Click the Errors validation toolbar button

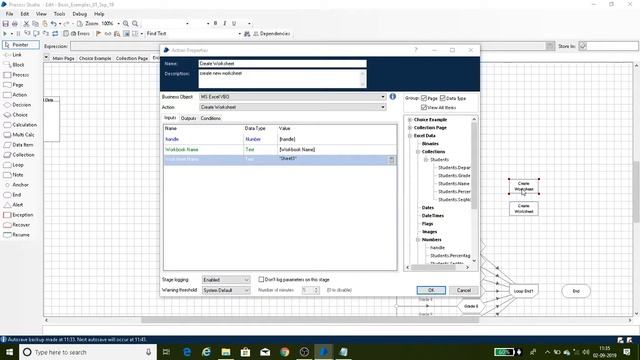click(x=80, y=33)
